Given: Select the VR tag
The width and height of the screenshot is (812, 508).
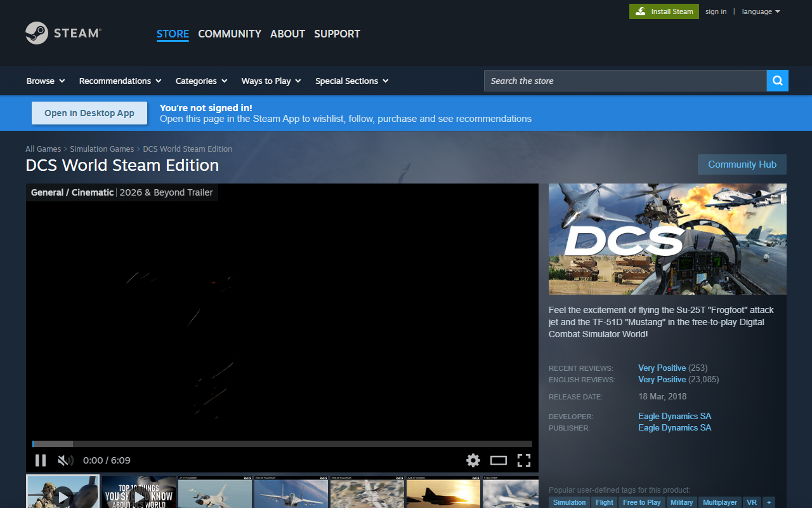Looking at the screenshot, I should coord(752,502).
